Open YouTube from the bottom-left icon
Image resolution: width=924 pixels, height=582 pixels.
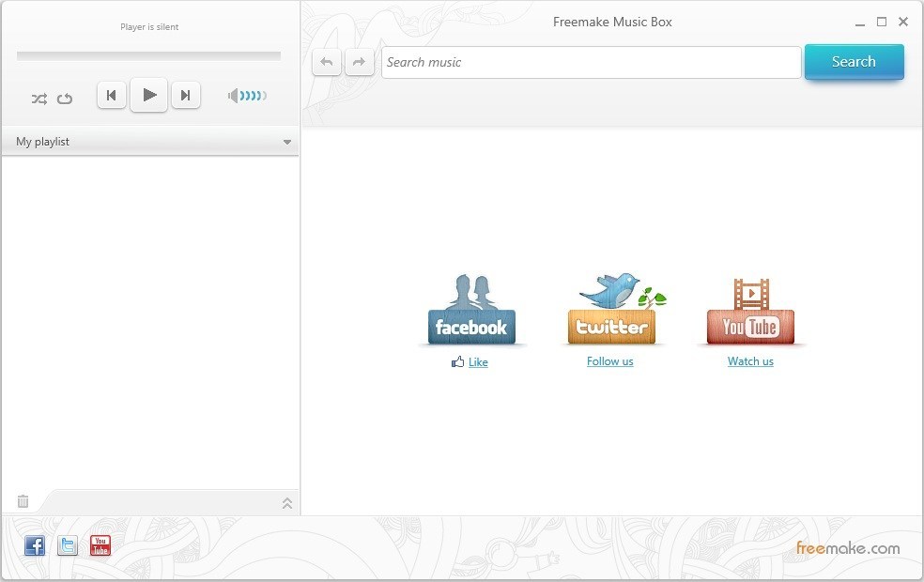tap(100, 545)
